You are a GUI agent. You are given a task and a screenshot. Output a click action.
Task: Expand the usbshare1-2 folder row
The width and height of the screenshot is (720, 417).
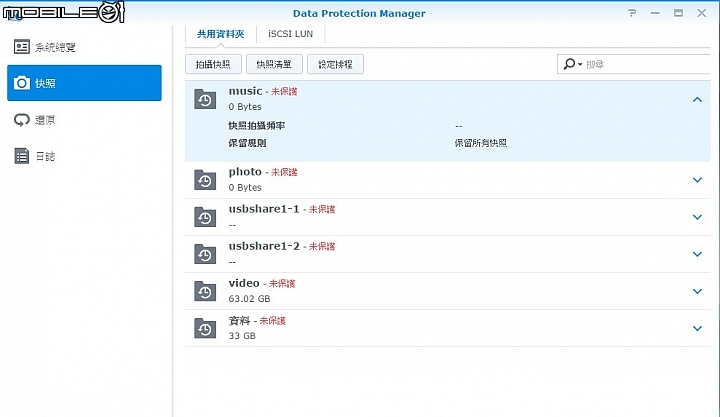[697, 254]
